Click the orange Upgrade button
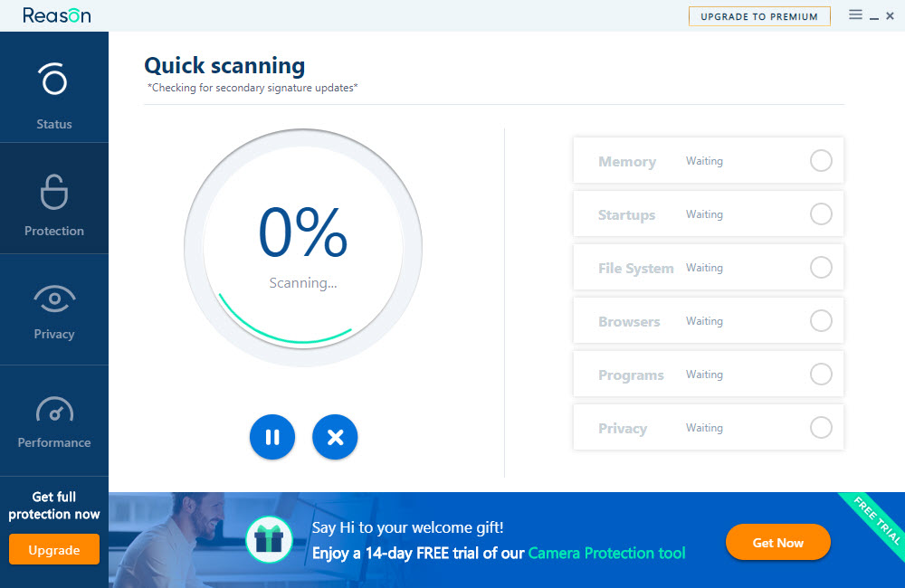Viewport: 905px width, 588px height. tap(54, 549)
